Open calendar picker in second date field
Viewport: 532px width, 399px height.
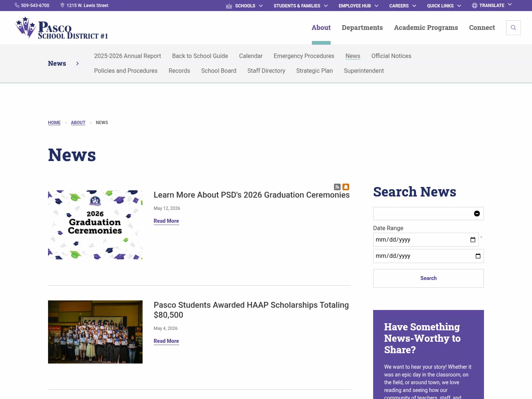point(478,256)
